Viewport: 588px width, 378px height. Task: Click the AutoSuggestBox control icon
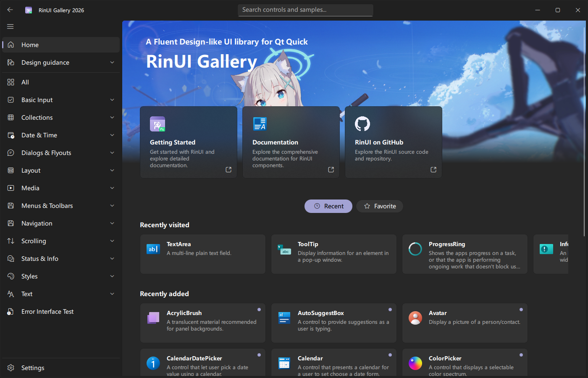284,318
